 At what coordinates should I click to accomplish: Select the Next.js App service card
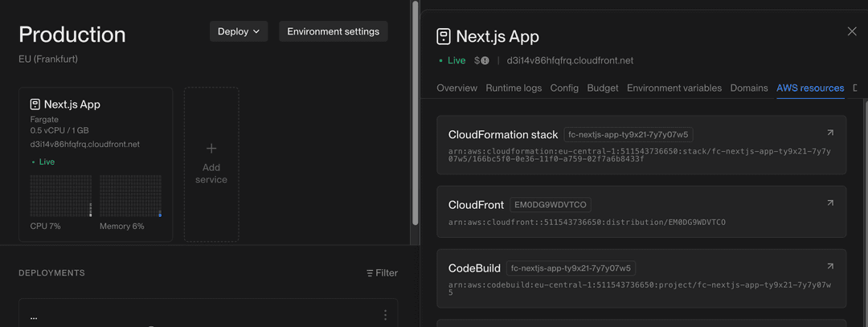(x=96, y=165)
